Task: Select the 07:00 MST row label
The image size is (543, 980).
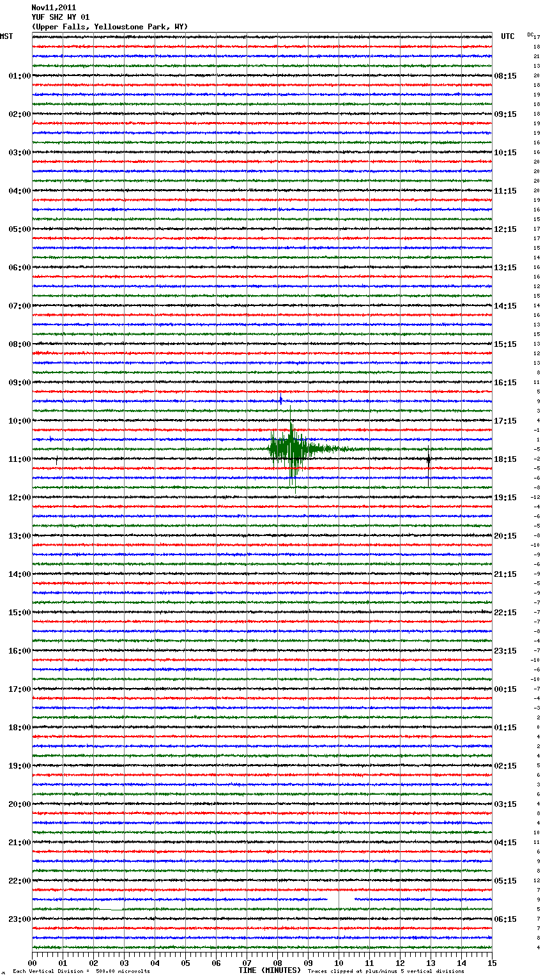Action: click(20, 306)
